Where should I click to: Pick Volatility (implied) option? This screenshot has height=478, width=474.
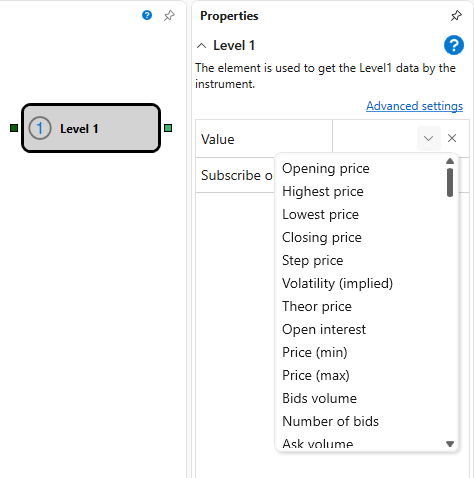click(x=337, y=283)
